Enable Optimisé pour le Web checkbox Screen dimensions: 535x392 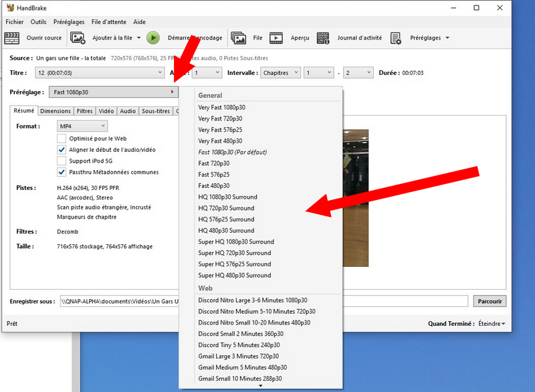[62, 138]
